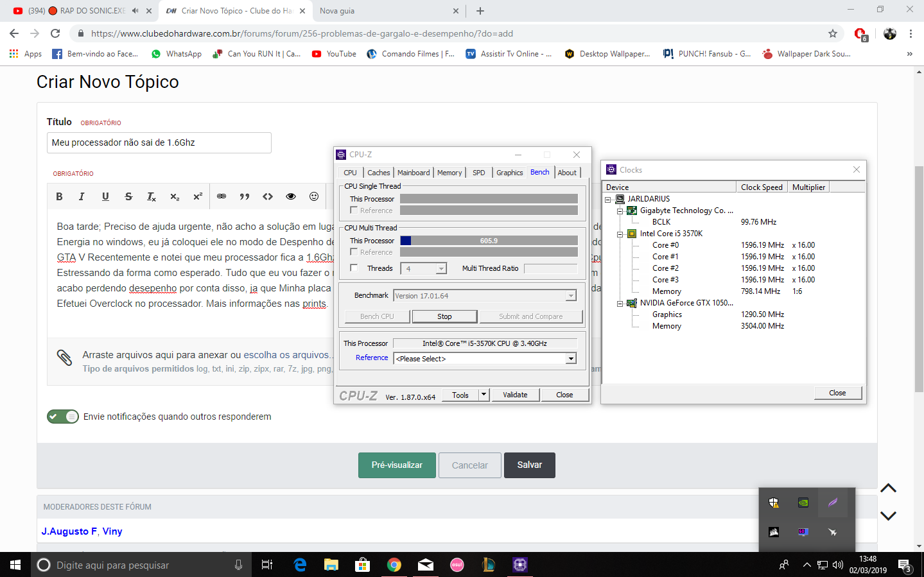
Task: Insert a quote block in the editor
Action: [x=245, y=196]
